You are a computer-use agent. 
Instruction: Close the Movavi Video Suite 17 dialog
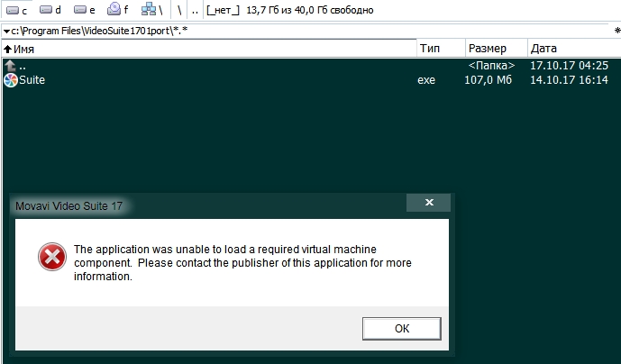tap(430, 203)
